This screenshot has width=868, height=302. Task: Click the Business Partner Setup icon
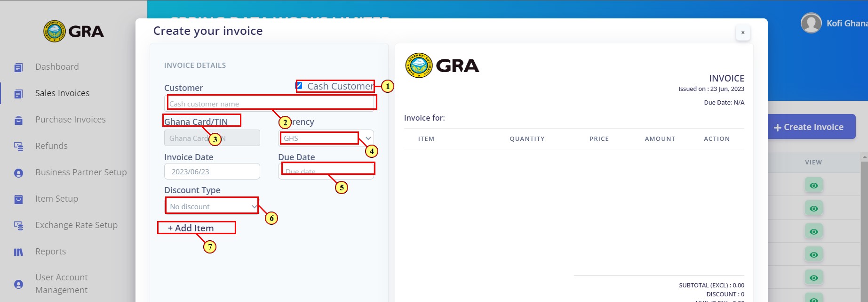(18, 173)
